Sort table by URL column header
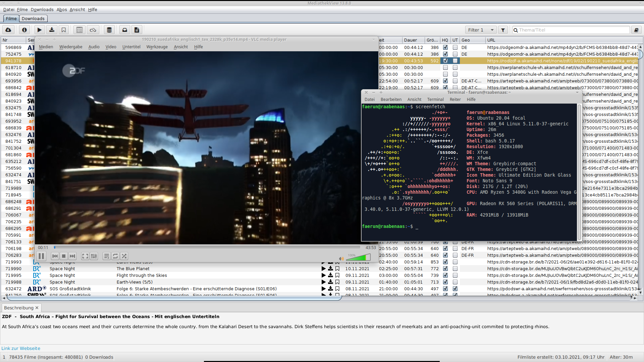The width and height of the screenshot is (644, 362). pyautogui.click(x=562, y=40)
